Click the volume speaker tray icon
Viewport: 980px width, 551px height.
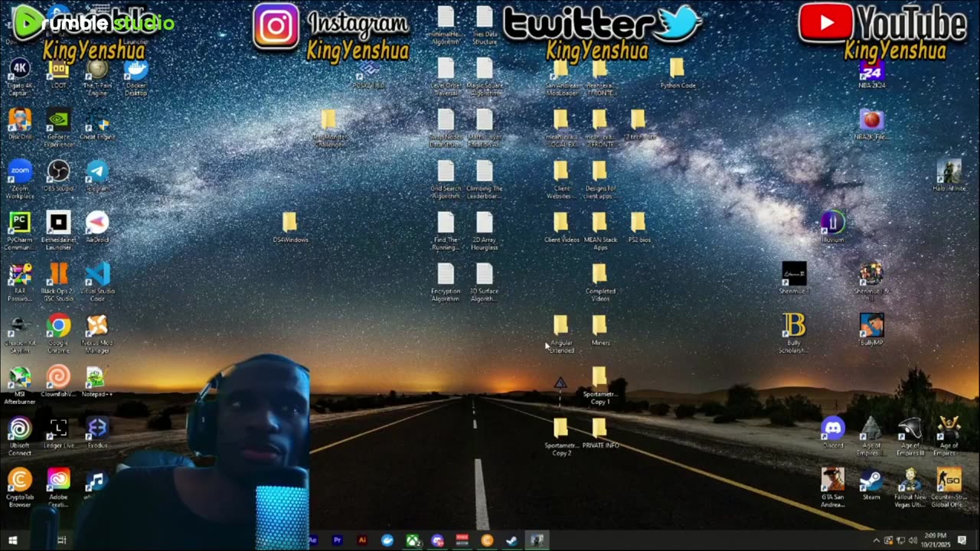pos(913,540)
